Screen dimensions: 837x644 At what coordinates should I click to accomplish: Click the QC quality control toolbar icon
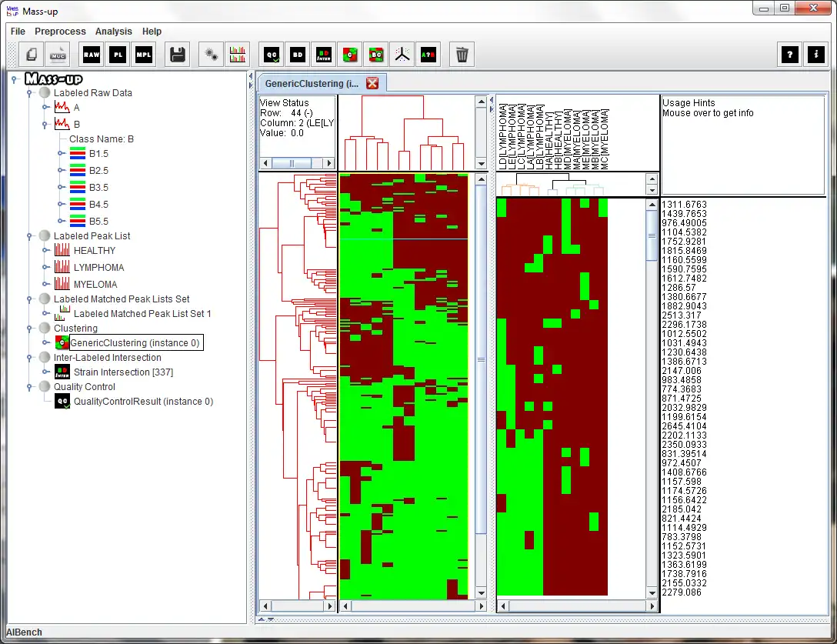pos(272,55)
